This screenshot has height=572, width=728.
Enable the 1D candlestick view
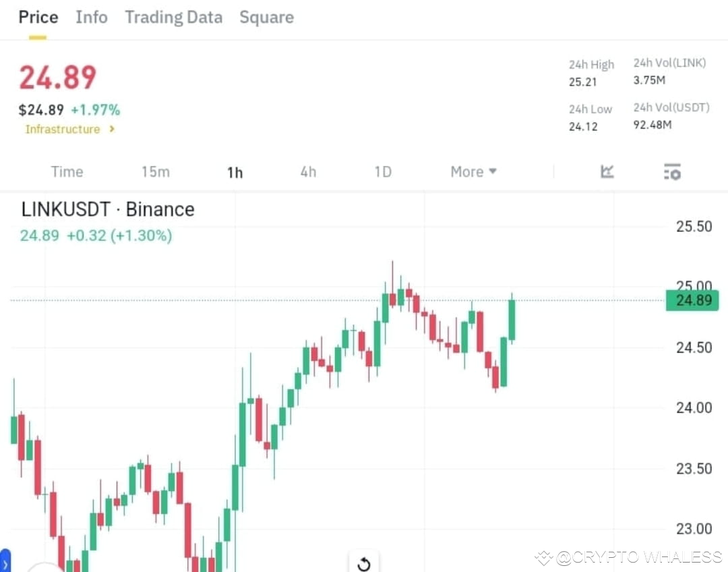(x=382, y=172)
